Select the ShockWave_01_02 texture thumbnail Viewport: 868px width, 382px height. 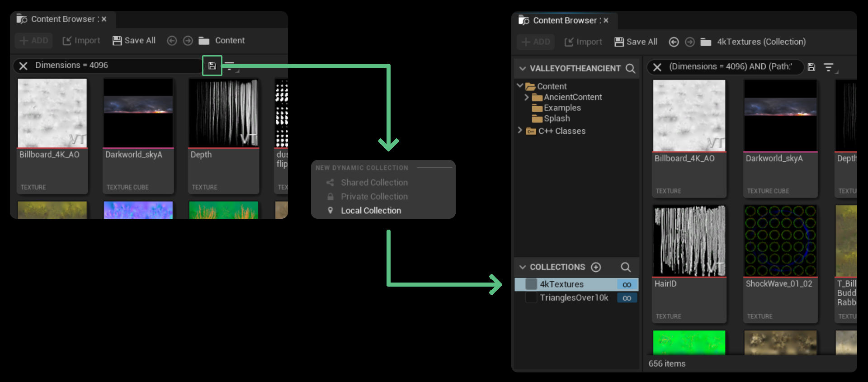point(780,241)
